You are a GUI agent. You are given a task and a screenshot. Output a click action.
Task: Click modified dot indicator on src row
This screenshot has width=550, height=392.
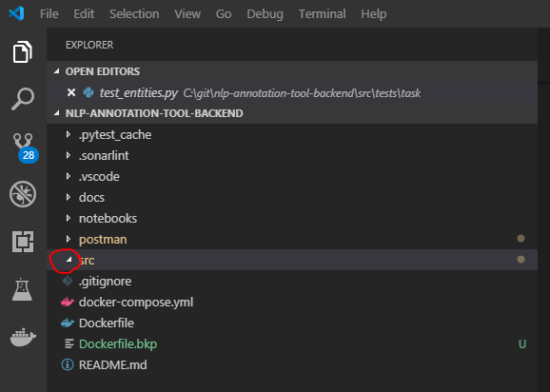pyautogui.click(x=521, y=260)
